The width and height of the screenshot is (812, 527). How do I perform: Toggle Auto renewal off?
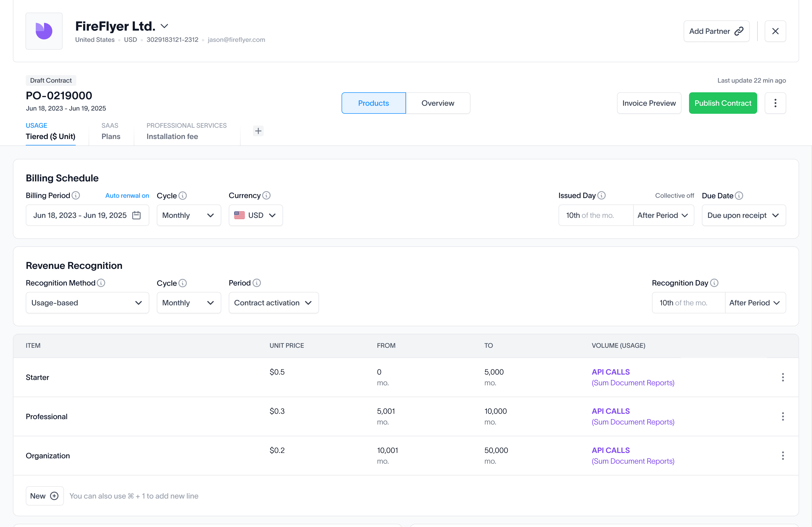click(127, 195)
